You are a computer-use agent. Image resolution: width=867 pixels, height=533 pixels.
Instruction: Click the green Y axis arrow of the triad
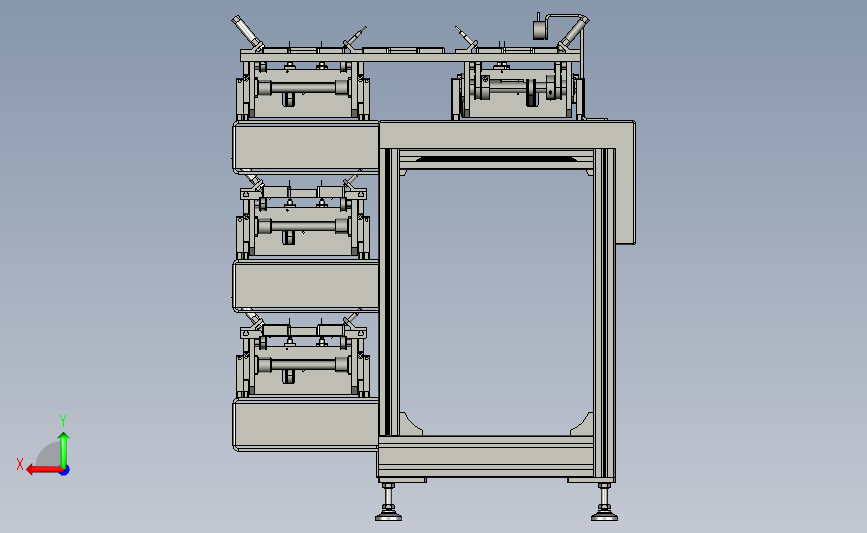click(x=64, y=451)
